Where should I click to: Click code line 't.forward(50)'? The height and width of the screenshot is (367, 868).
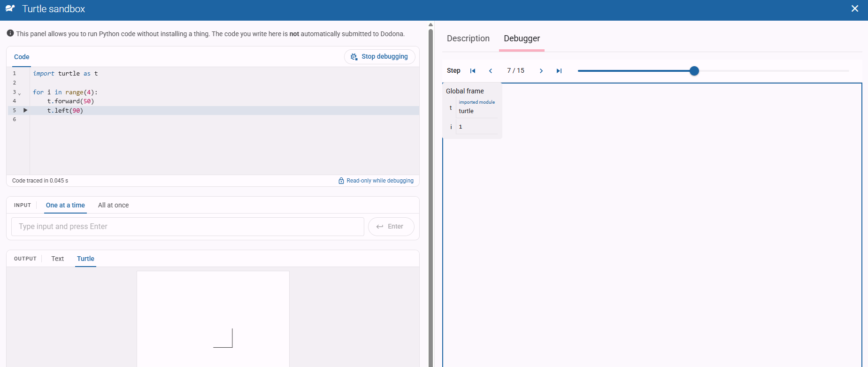tap(70, 101)
